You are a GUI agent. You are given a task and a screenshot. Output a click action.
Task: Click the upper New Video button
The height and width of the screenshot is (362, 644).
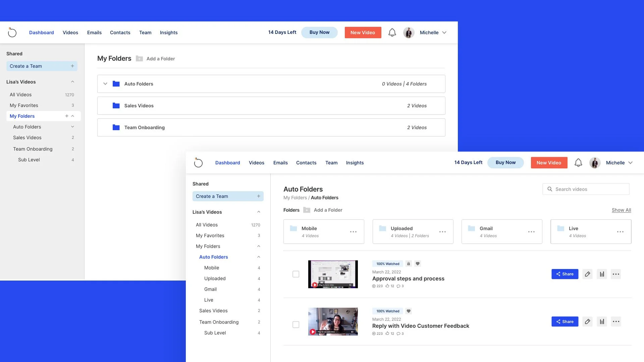click(363, 33)
